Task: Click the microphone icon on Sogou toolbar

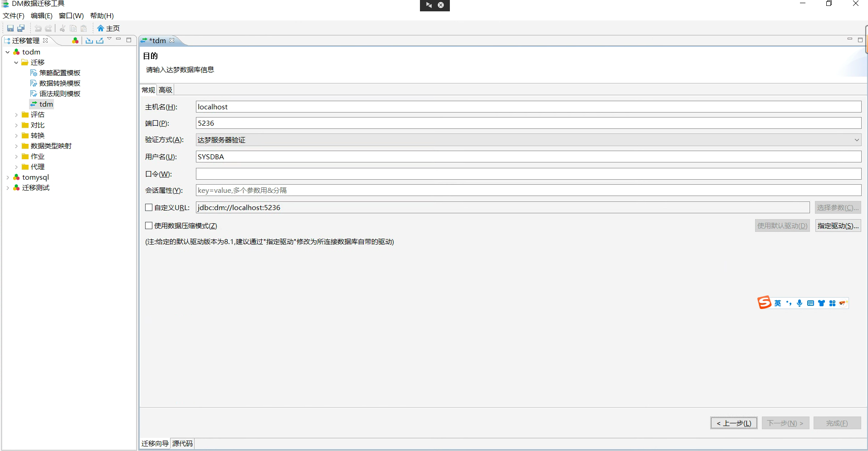Action: (800, 303)
